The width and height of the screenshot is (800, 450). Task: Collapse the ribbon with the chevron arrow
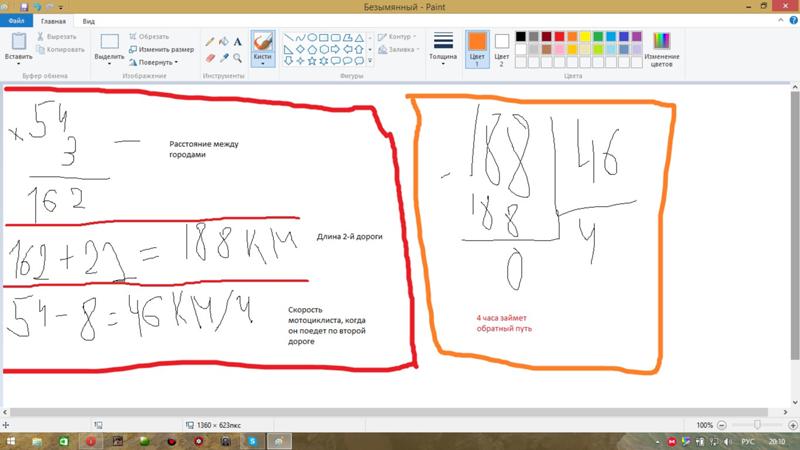(x=778, y=20)
